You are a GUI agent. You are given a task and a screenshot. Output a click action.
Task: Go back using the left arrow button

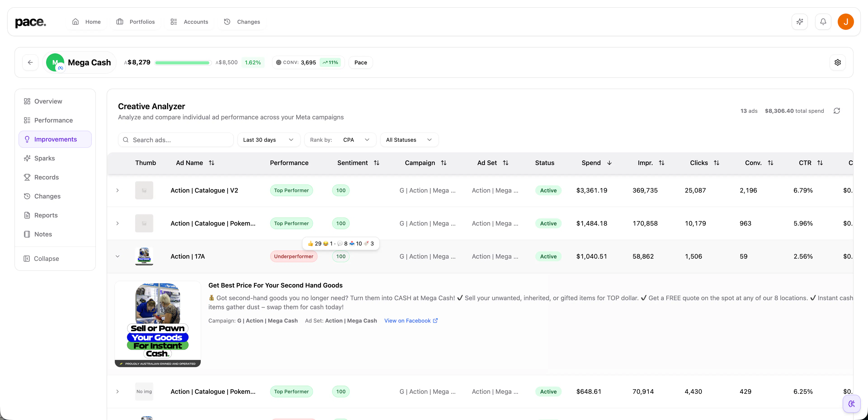(30, 62)
